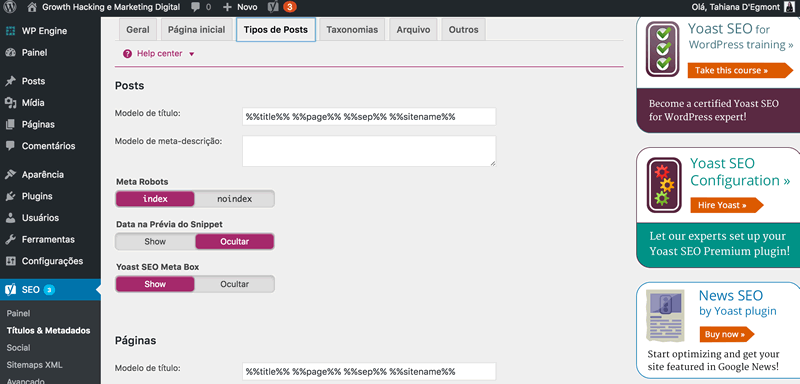The image size is (800, 384).
Task: Open the SEO sidebar menu label
Action: coord(31,290)
